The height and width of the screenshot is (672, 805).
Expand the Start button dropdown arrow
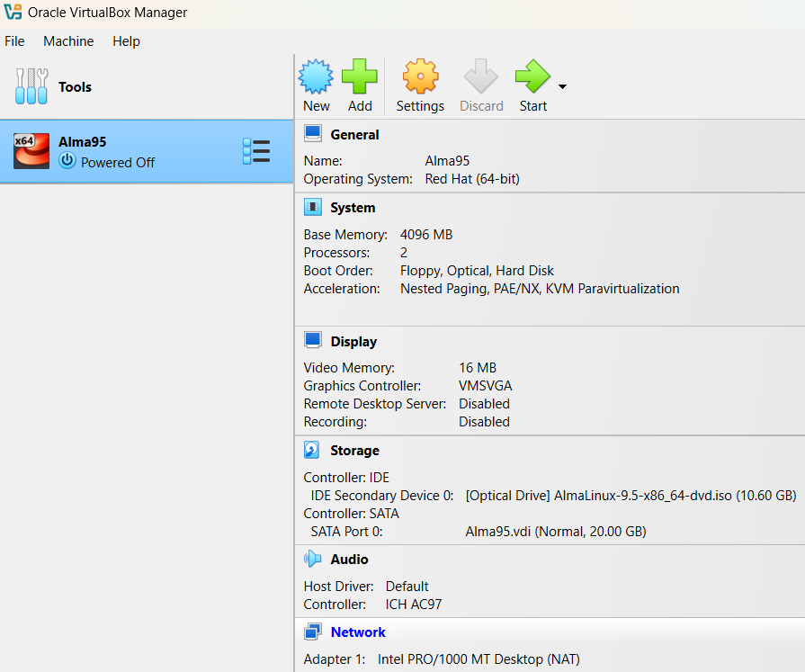coord(562,87)
